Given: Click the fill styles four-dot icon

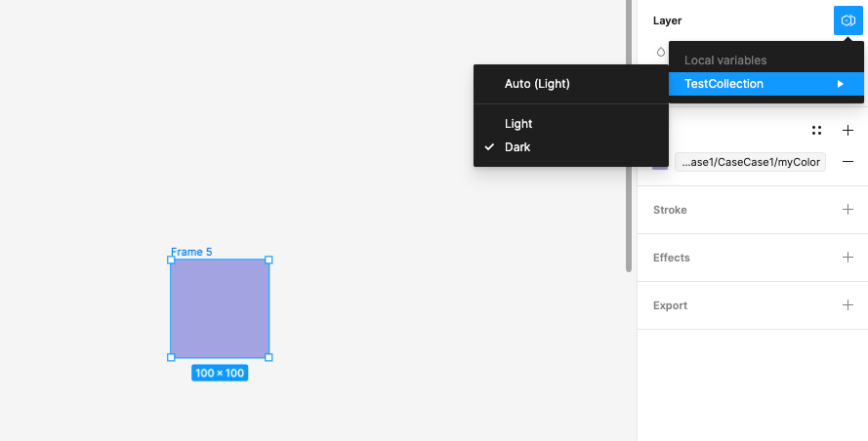Looking at the screenshot, I should click(x=816, y=130).
